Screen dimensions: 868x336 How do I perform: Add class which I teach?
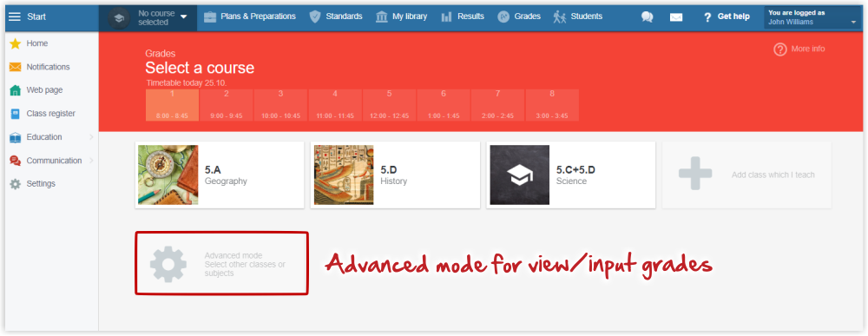(x=746, y=175)
